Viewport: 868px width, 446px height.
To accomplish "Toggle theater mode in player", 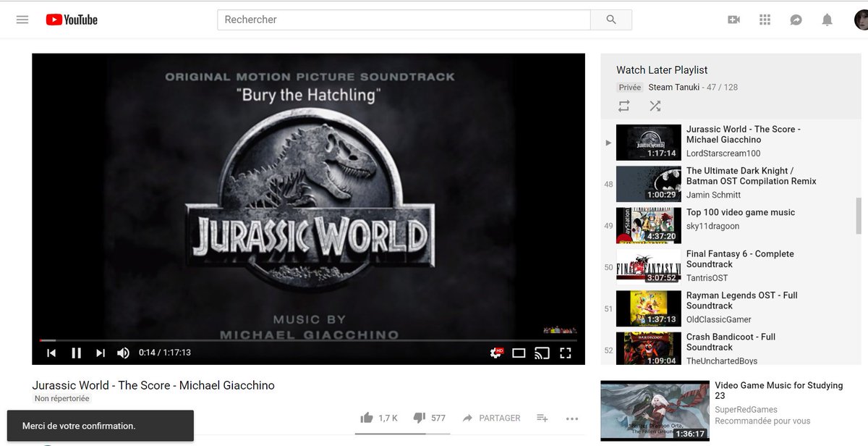I will point(519,353).
